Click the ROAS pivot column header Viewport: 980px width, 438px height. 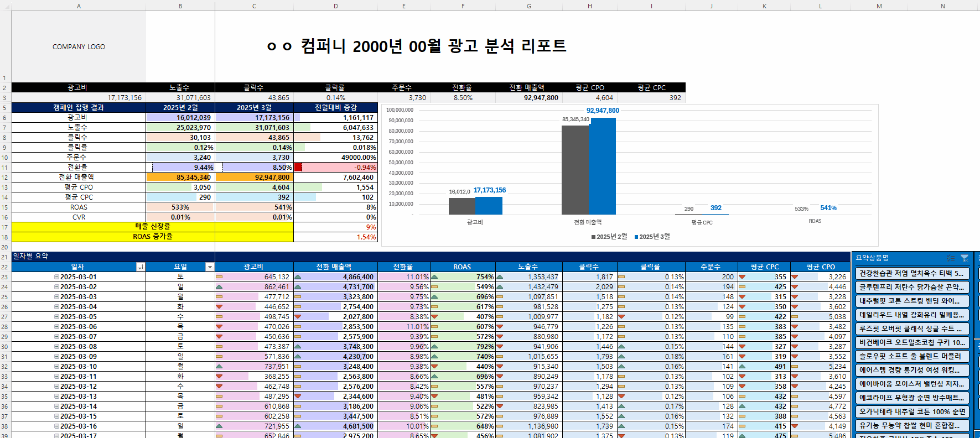[463, 267]
